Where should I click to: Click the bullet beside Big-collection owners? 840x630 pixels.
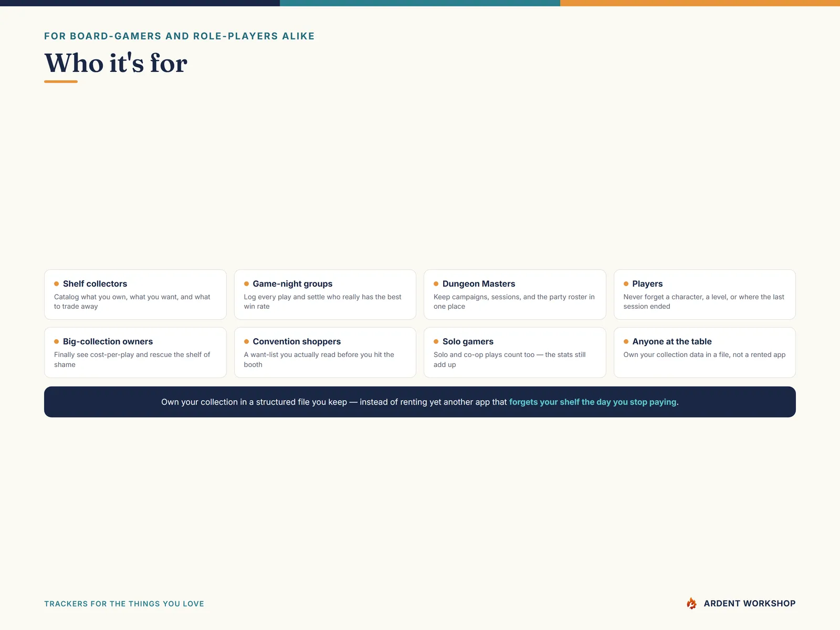56,342
